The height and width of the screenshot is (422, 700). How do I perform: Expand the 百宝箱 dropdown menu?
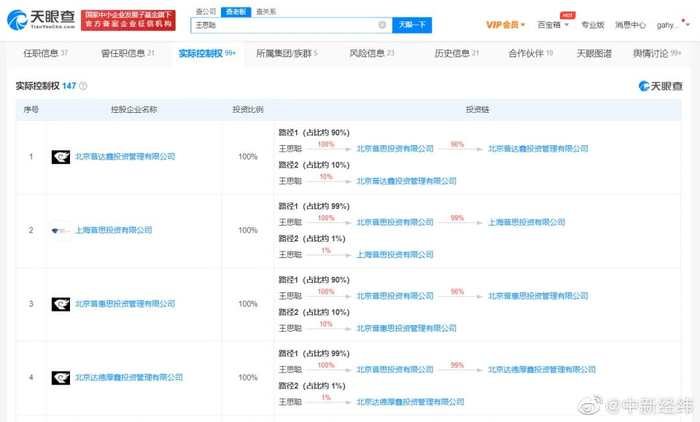tap(553, 25)
